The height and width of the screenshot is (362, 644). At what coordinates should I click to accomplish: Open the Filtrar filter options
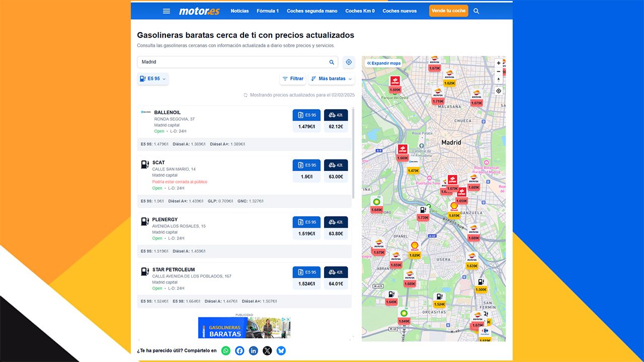pyautogui.click(x=293, y=78)
